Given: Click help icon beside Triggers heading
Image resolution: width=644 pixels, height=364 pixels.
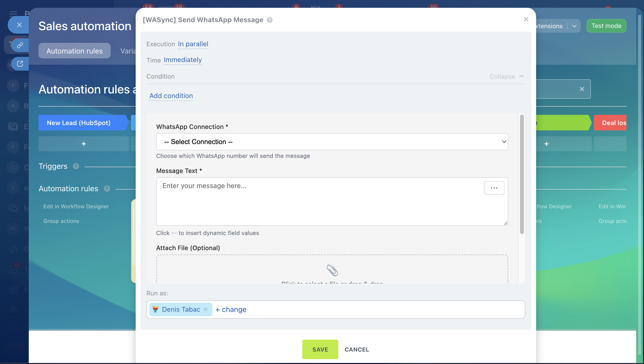Looking at the screenshot, I should 76,166.
